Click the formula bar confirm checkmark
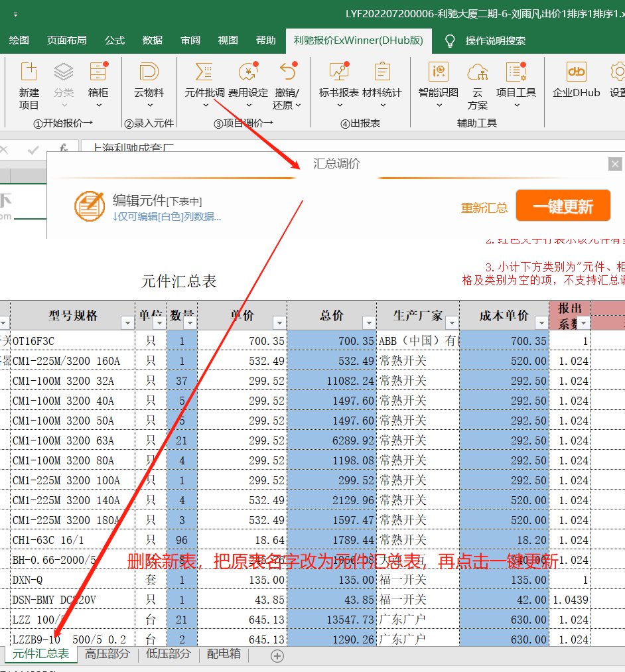 point(33,149)
